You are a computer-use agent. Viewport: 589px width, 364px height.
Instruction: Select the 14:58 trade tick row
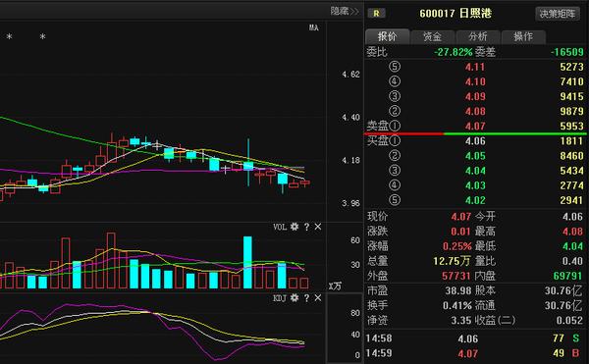[475, 338]
